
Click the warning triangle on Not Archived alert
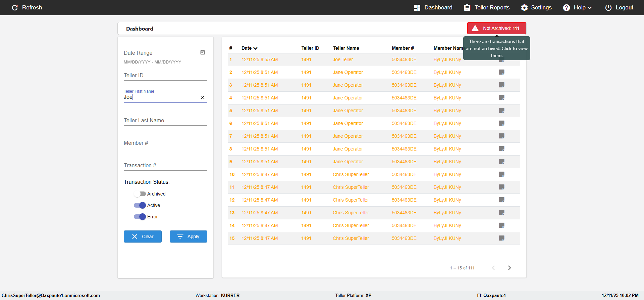point(475,28)
